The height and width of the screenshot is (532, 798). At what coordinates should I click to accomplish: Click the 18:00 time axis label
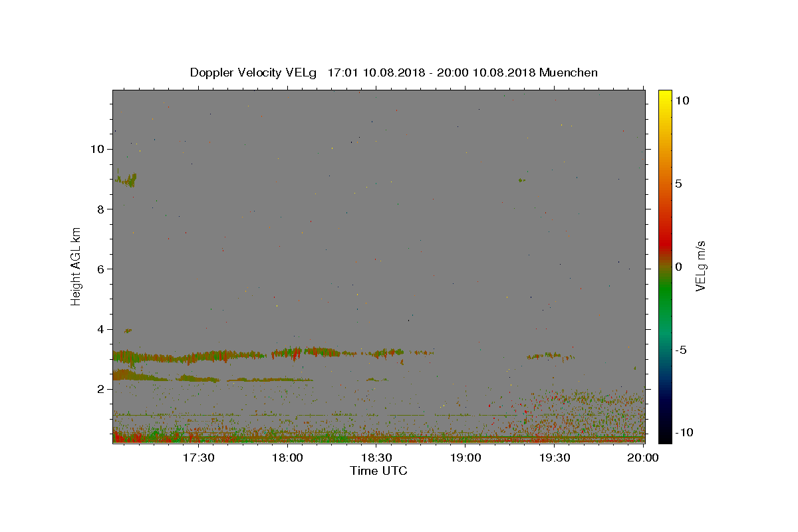pyautogui.click(x=287, y=458)
